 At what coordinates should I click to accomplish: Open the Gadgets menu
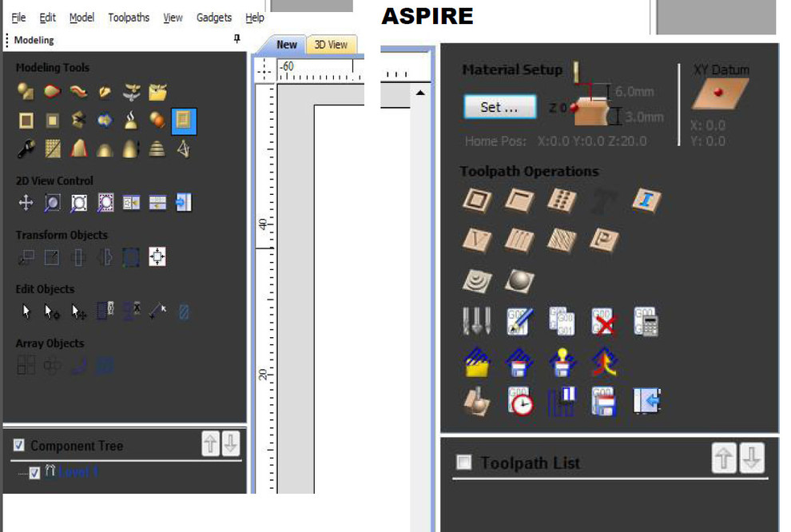pyautogui.click(x=214, y=18)
